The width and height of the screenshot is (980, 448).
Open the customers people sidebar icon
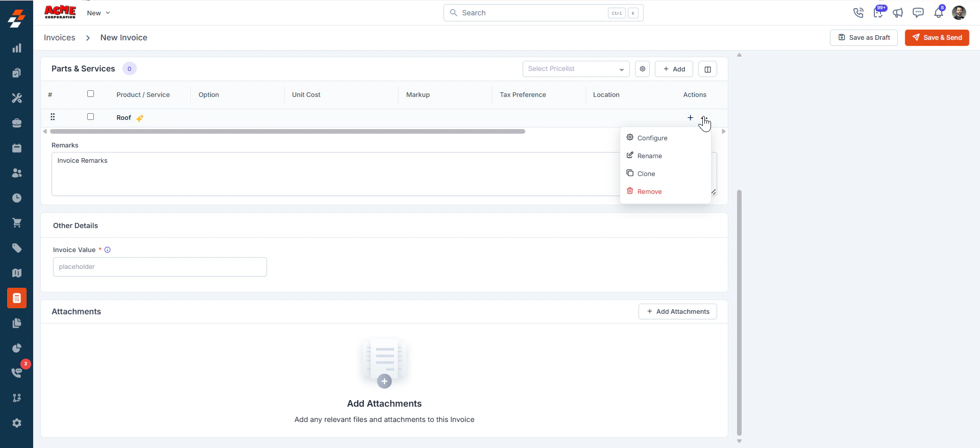click(17, 173)
